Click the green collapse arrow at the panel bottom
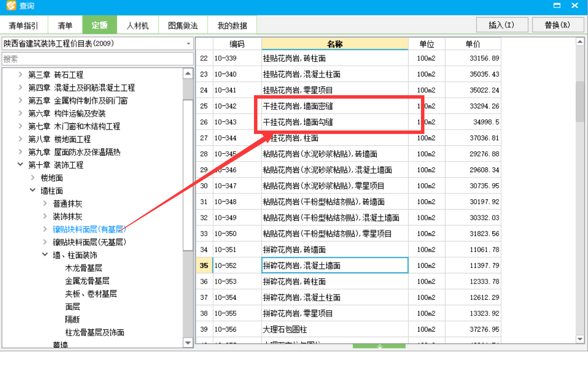The image size is (588, 369). 379,346
